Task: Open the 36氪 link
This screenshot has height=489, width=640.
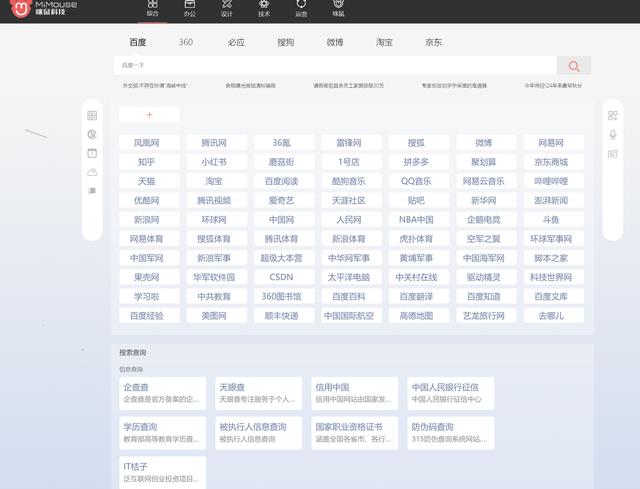Action: point(284,143)
